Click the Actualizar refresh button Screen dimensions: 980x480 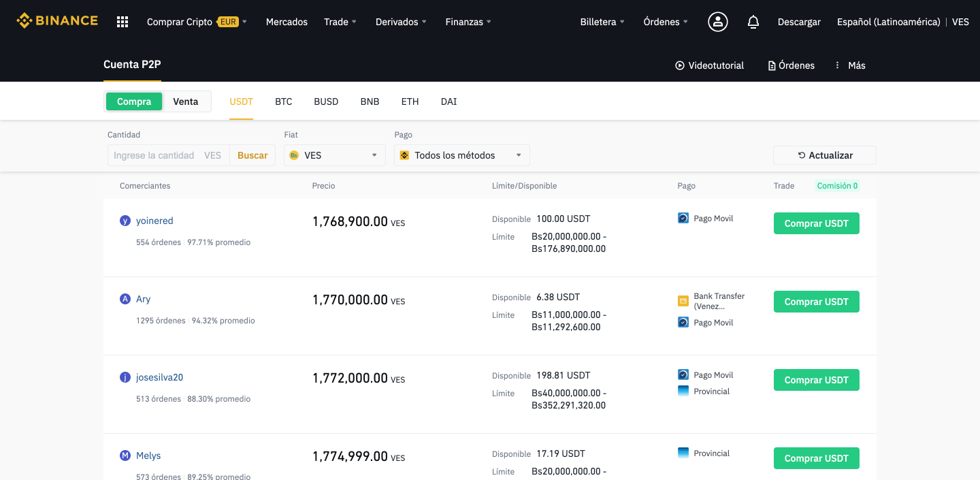point(825,155)
